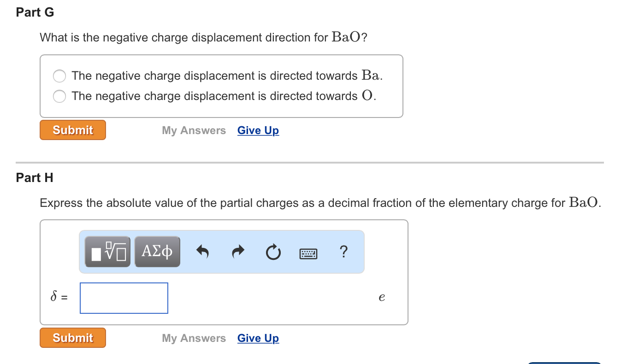View My Answers for Part G
This screenshot has height=364, width=627.
tap(194, 130)
